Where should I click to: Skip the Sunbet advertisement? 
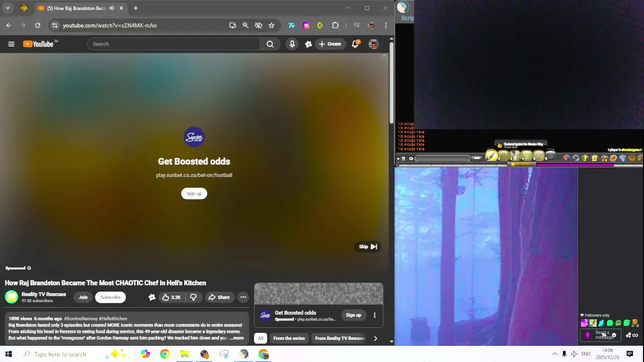coord(368,247)
